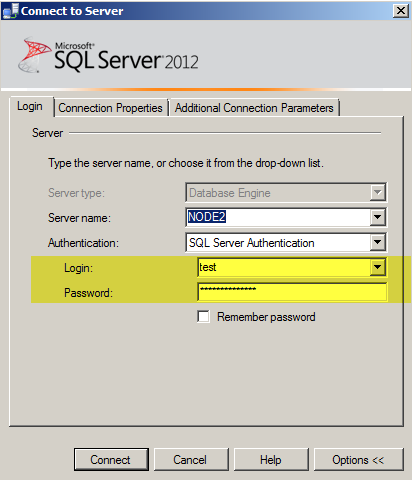Open the Authentication dropdown arrow
This screenshot has width=412, height=480.
coord(378,242)
